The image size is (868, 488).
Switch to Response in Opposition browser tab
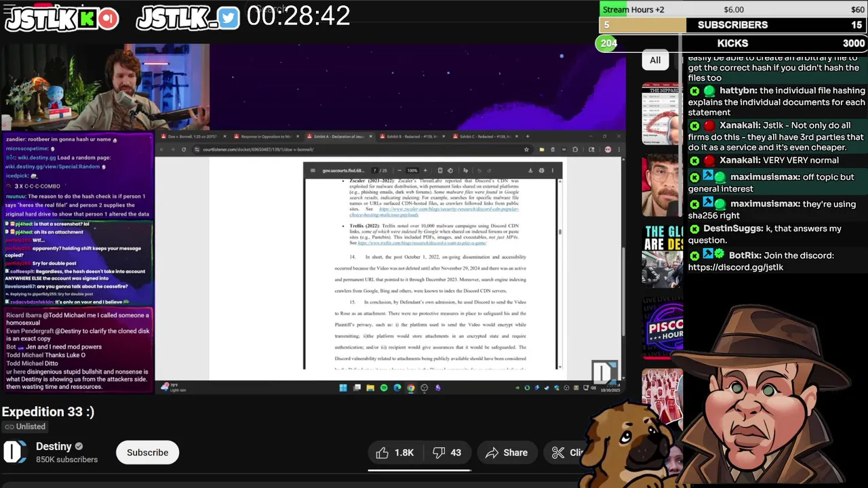267,136
